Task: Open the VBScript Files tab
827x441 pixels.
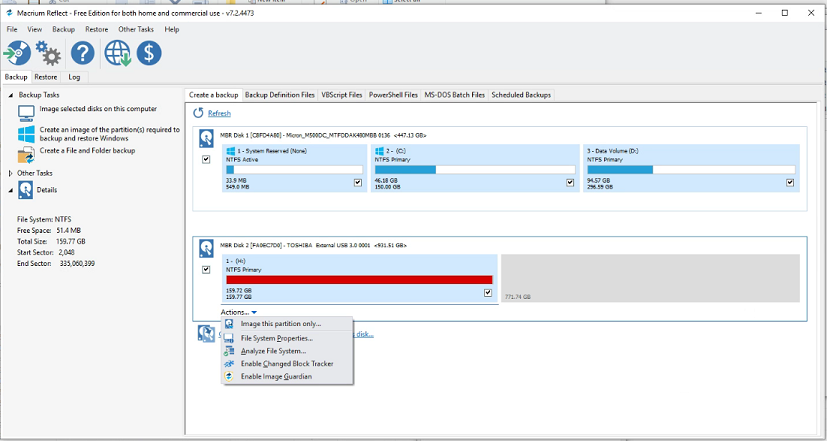Action: click(x=342, y=95)
